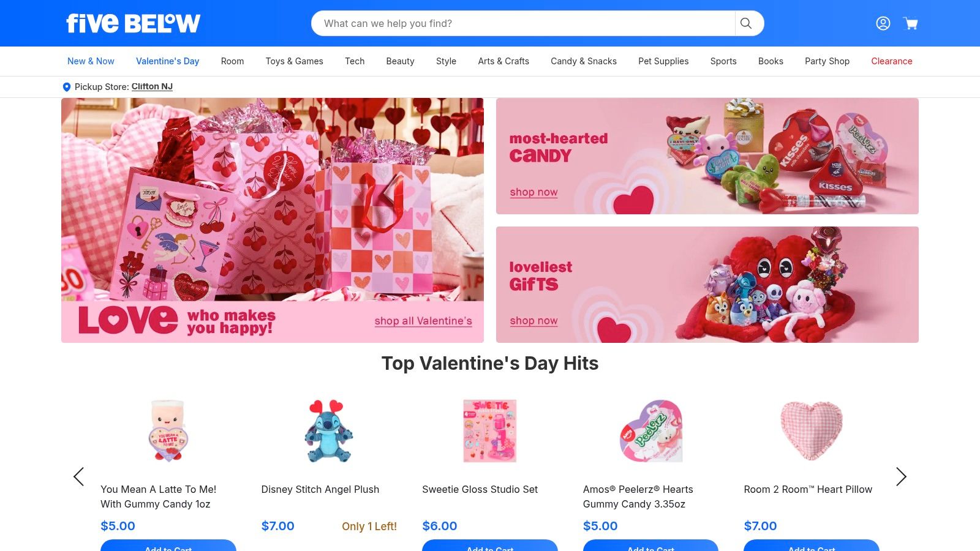The height and width of the screenshot is (551, 980).
Task: Click shop now under most-hearted candy
Action: pos(533,192)
